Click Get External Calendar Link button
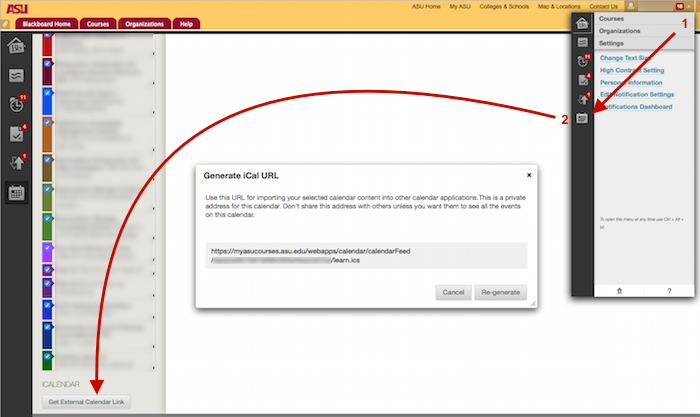 pyautogui.click(x=88, y=402)
